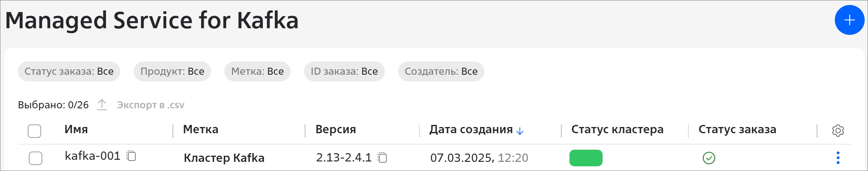Click the sort arrow beside Дата создания
868x171 pixels.
[520, 131]
